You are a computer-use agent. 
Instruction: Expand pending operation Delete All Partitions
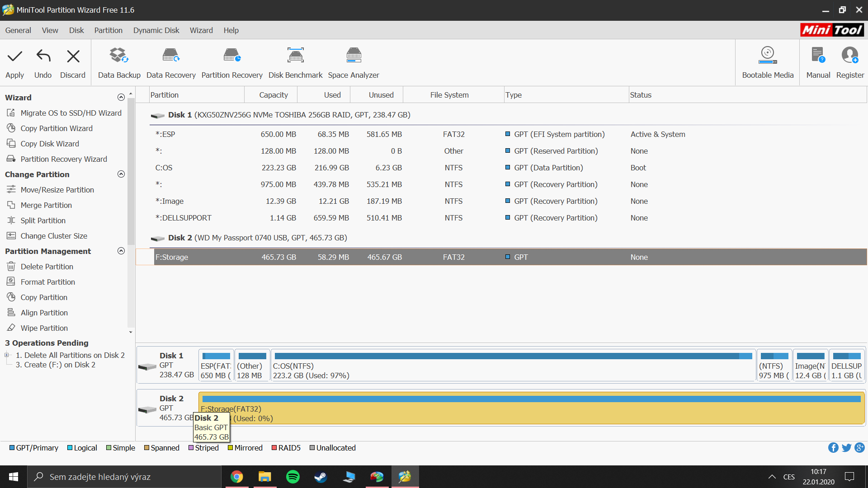click(x=7, y=355)
